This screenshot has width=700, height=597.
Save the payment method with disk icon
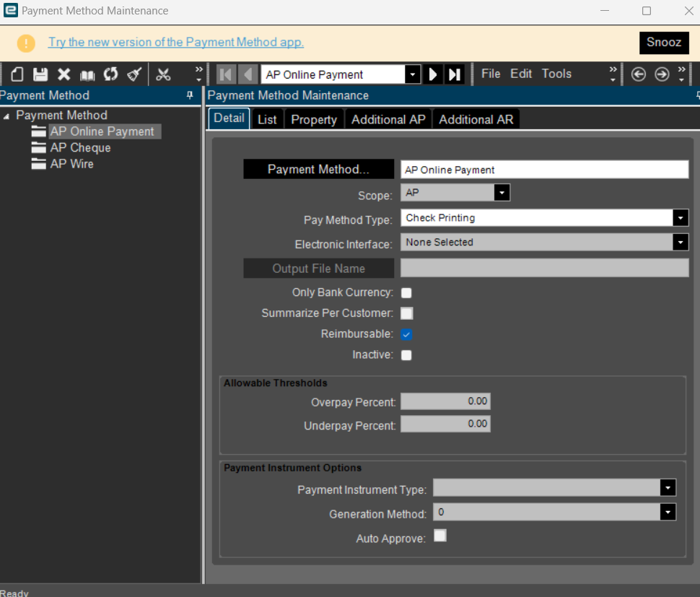click(40, 74)
